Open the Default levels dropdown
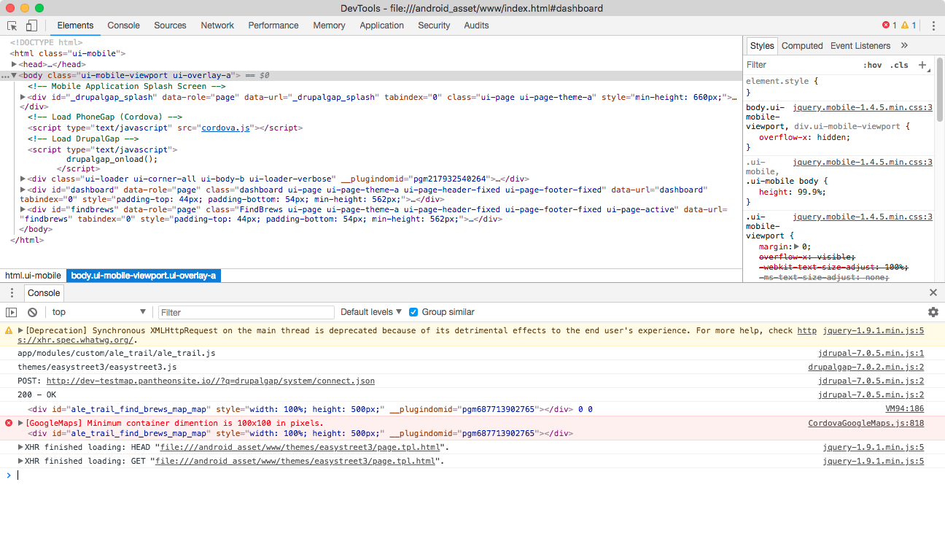945x560 pixels. [x=370, y=311]
